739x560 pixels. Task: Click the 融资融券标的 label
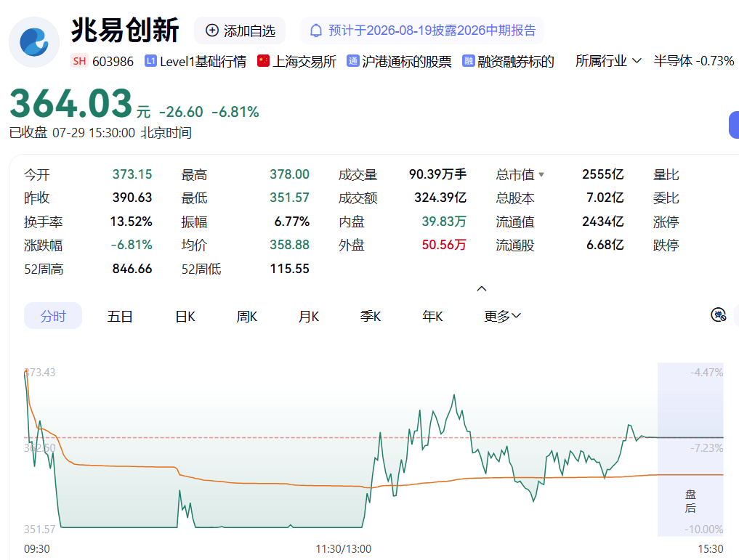(516, 61)
